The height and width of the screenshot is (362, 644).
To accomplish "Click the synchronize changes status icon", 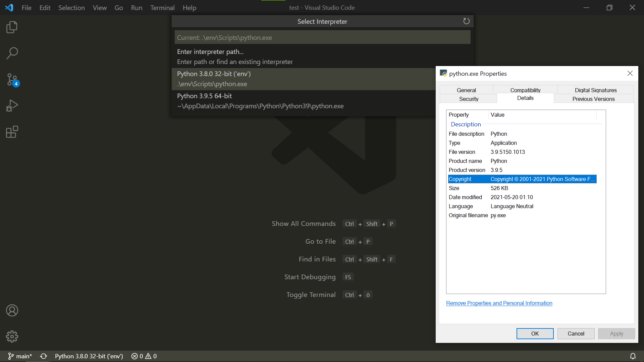I will [x=44, y=356].
